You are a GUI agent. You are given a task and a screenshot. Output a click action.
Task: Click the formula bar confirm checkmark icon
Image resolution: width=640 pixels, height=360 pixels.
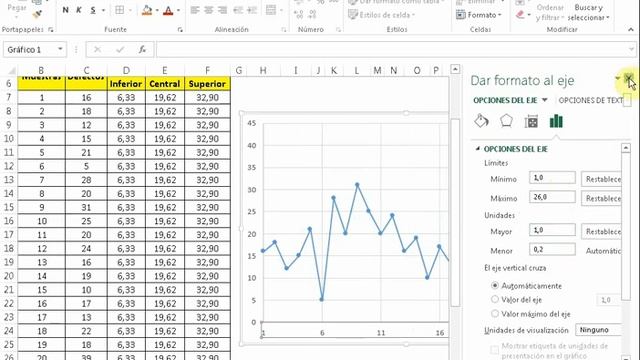point(120,50)
